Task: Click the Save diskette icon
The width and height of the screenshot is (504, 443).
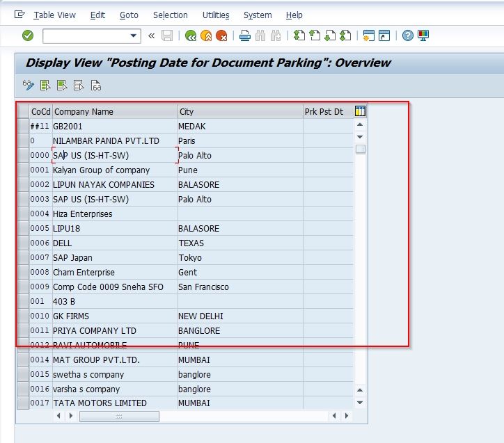Action: 167,35
